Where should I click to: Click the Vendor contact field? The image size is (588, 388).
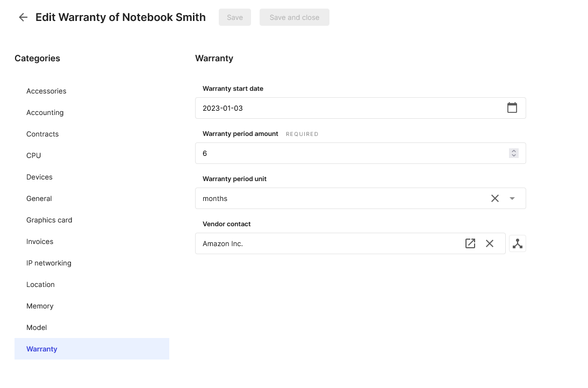point(350,243)
